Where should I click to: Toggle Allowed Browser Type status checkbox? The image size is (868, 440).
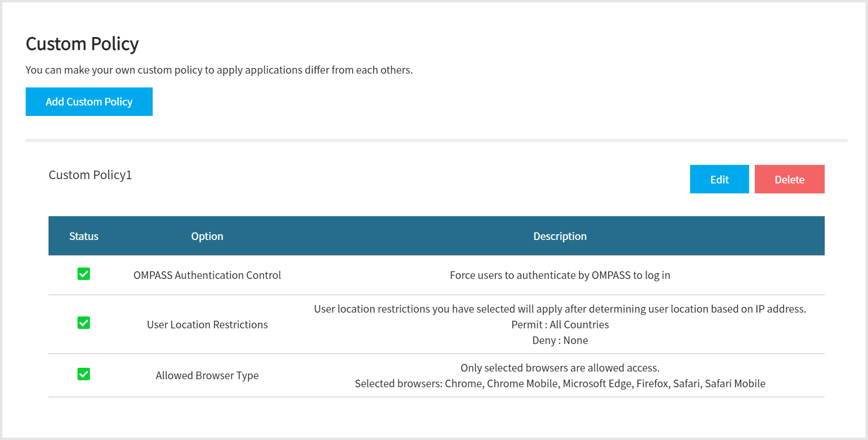[84, 374]
